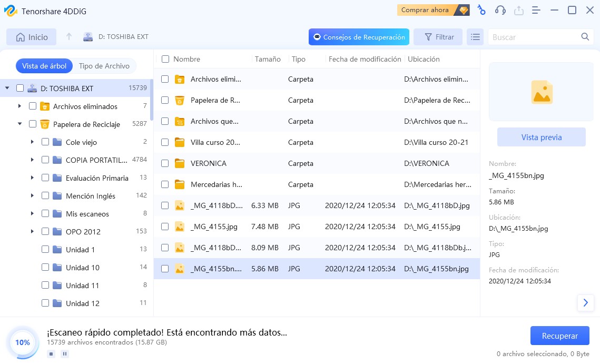Tick the select-all checkbox beside Nombre

(x=165, y=59)
